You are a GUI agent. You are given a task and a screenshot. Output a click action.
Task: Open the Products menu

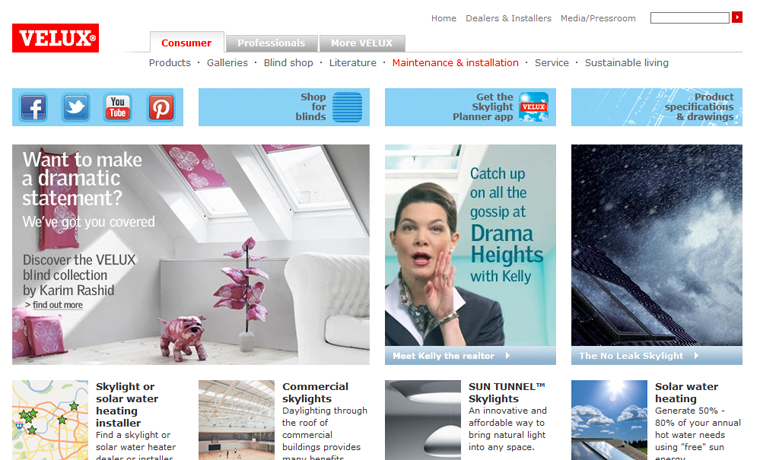[x=170, y=63]
